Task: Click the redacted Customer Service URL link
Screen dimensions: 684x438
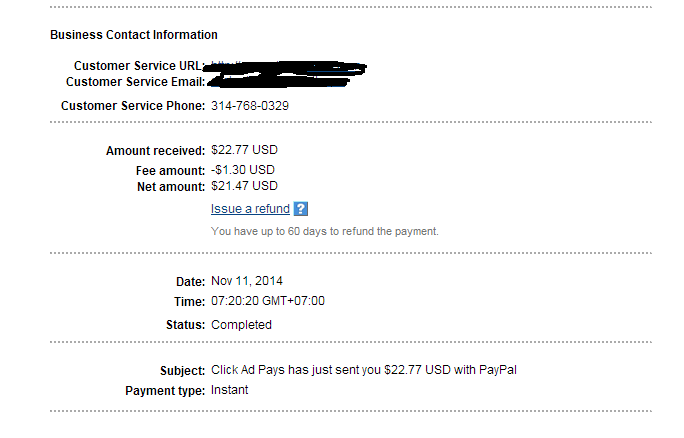Action: pos(287,67)
